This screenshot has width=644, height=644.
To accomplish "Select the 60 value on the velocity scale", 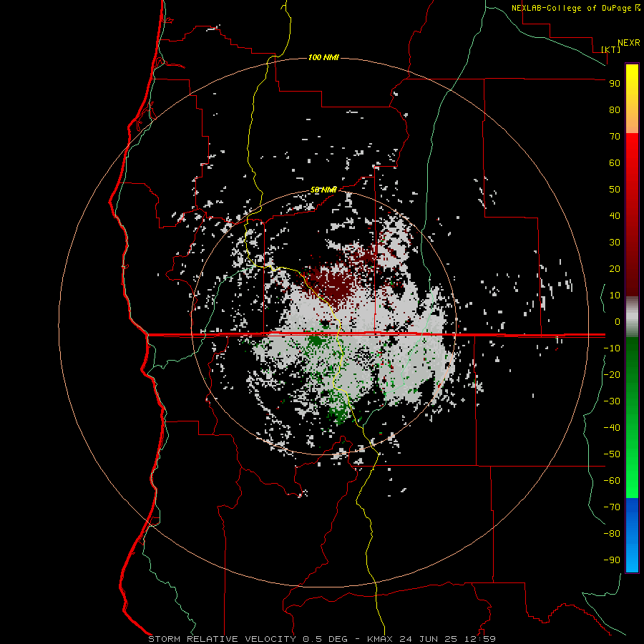I will [x=615, y=162].
